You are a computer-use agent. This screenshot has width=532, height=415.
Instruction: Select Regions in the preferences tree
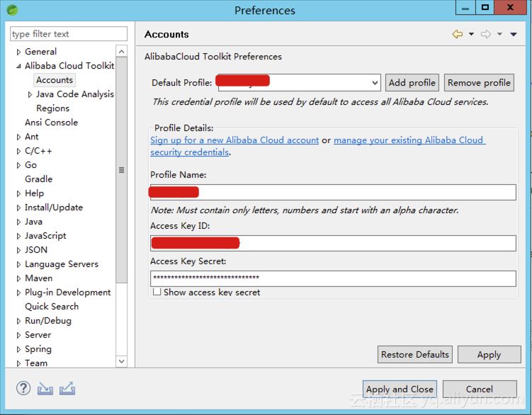tap(52, 108)
